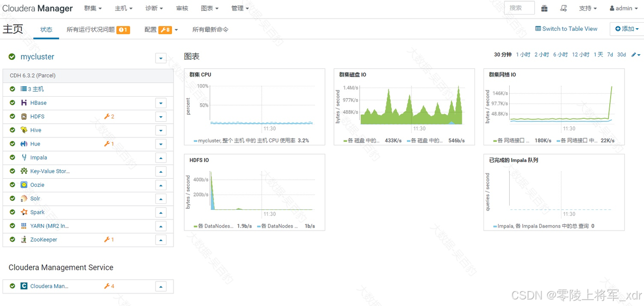Open Oozie actions dropdown

pyautogui.click(x=161, y=185)
